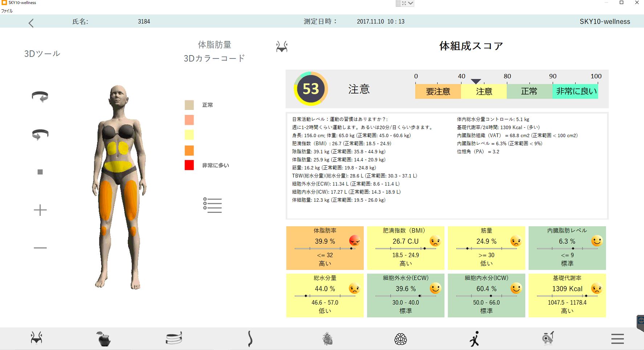Select the spine analysis icon
The width and height of the screenshot is (644, 350).
click(x=250, y=338)
